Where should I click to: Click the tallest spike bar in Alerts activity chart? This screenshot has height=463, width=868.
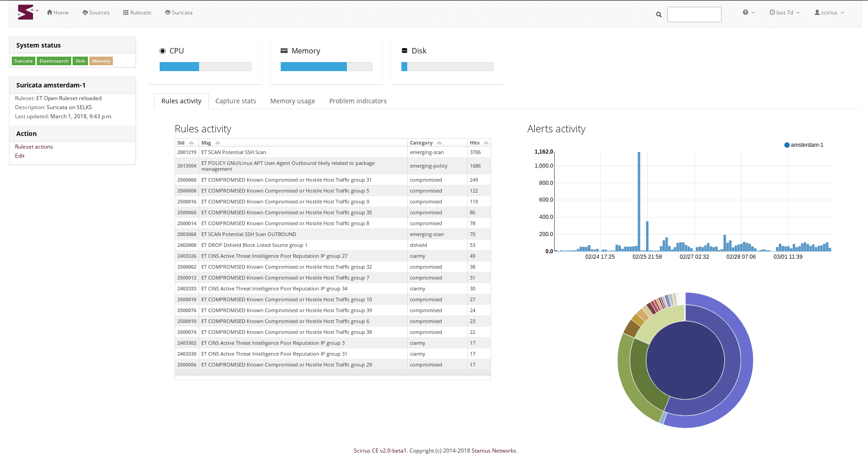(x=639, y=201)
